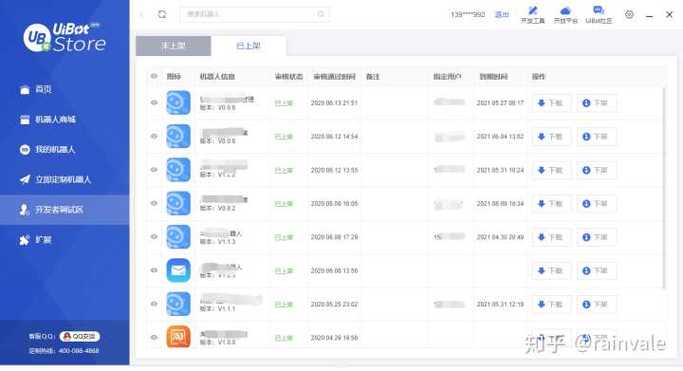Click robot icon in 2020.06.09 16:05 row
This screenshot has width=683, height=371.
[x=179, y=203]
